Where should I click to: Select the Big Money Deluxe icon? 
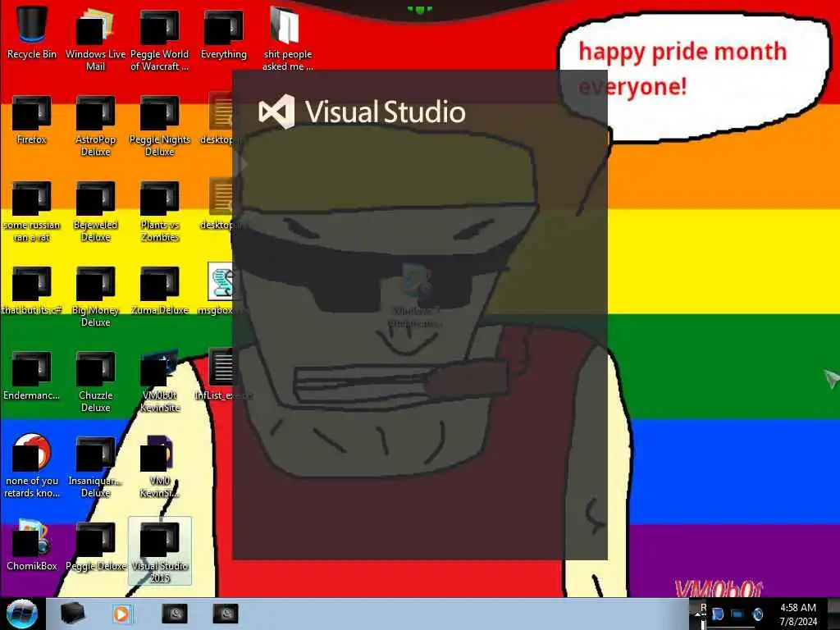pyautogui.click(x=95, y=296)
